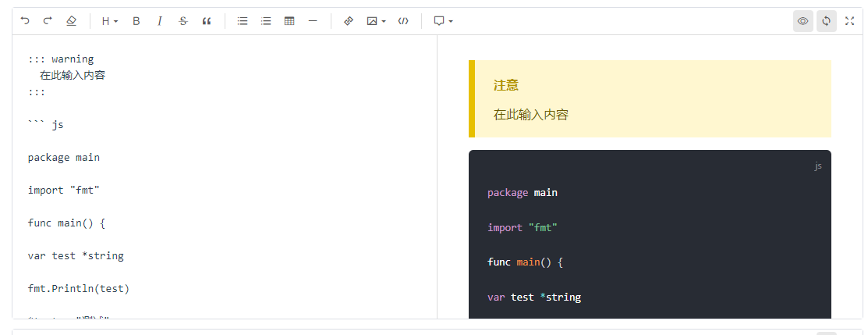This screenshot has width=868, height=335.
Task: Click 'var test *string' in editor pane
Action: 76,255
